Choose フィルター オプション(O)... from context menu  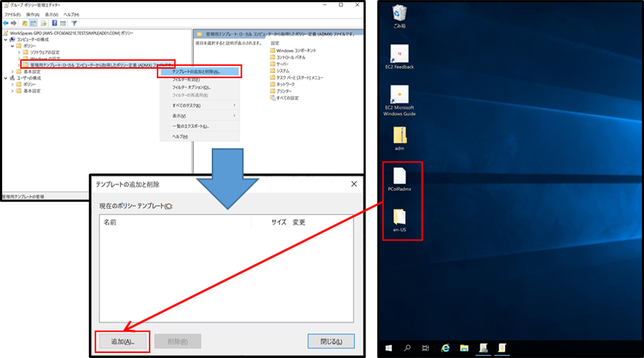click(x=200, y=87)
